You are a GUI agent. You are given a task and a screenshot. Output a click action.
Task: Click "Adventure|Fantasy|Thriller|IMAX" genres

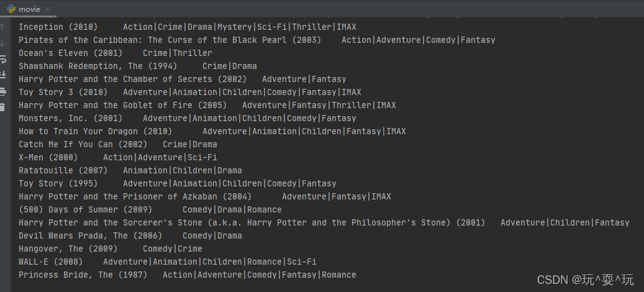tap(319, 106)
